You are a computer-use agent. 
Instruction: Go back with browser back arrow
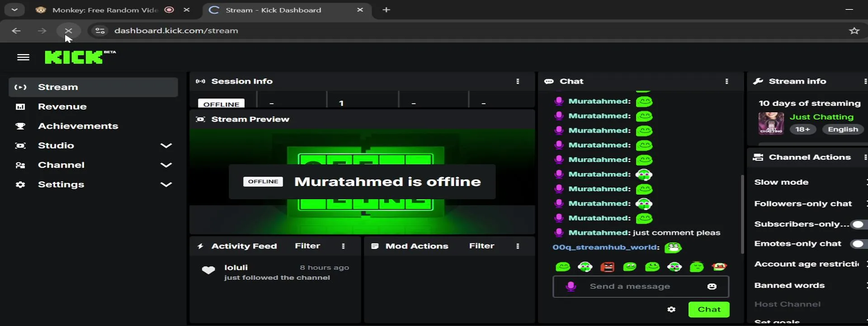point(16,31)
